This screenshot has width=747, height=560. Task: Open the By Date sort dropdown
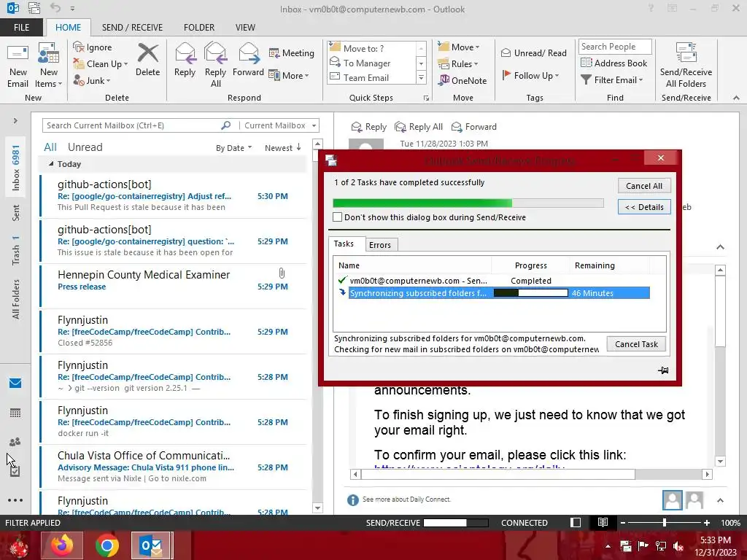[233, 148]
